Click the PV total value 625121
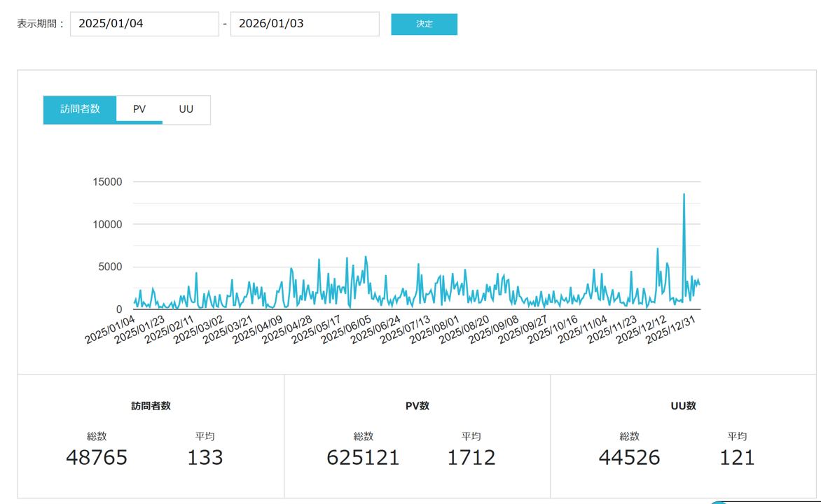Image resolution: width=821 pixels, height=504 pixels. (363, 457)
